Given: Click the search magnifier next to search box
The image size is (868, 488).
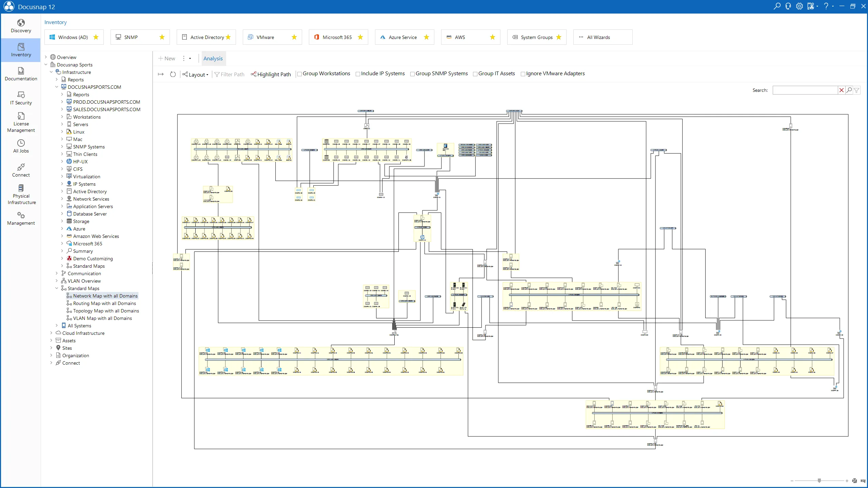Looking at the screenshot, I should pos(849,90).
